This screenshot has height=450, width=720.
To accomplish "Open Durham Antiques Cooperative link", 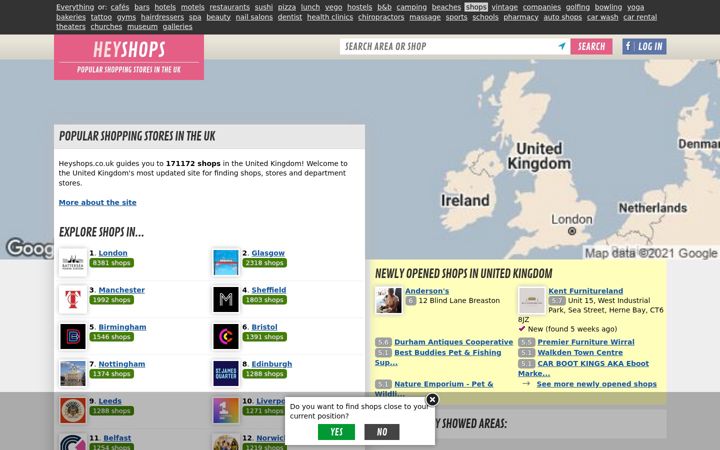I will click(454, 342).
